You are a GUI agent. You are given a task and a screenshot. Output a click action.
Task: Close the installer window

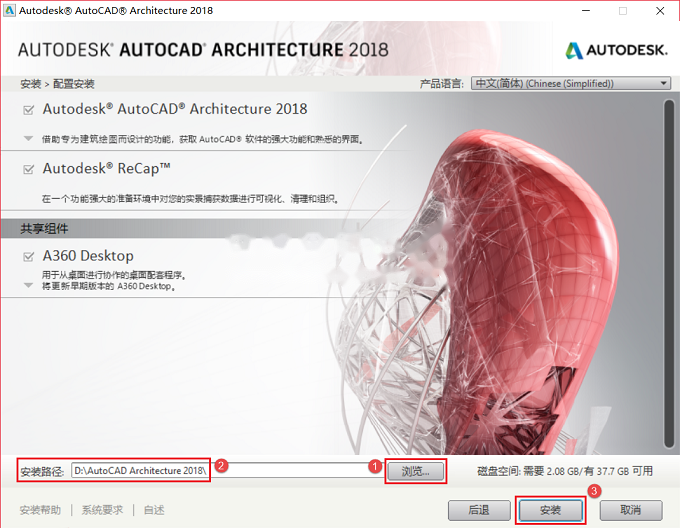pos(660,11)
